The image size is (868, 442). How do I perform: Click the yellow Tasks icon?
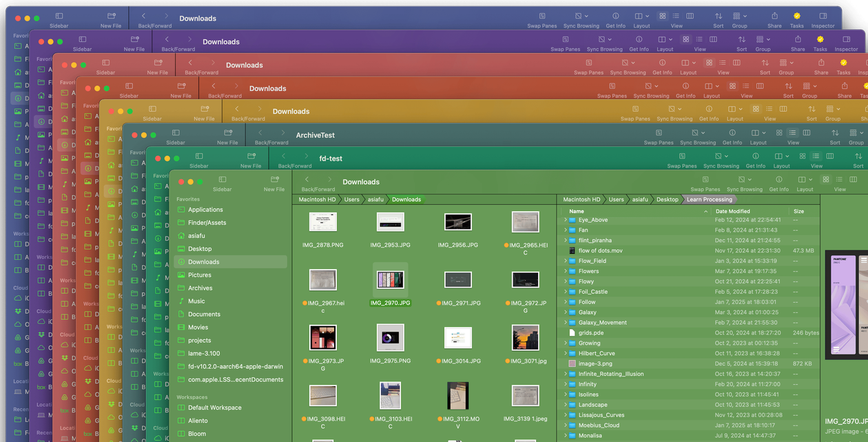tap(797, 15)
